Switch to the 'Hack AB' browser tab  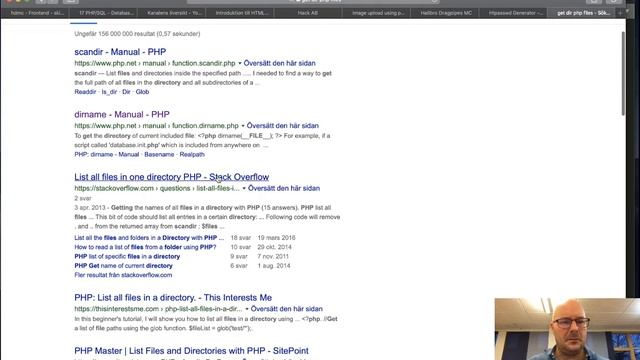click(308, 13)
